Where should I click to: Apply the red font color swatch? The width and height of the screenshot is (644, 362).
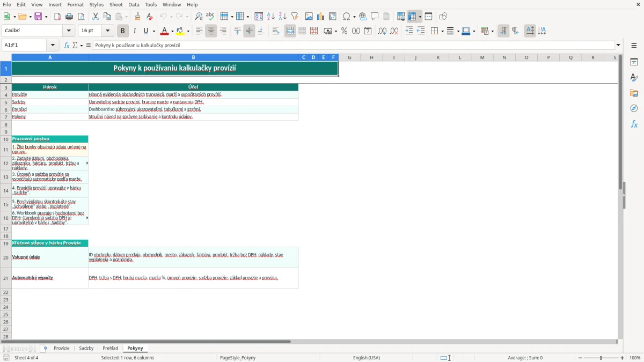[x=165, y=31]
